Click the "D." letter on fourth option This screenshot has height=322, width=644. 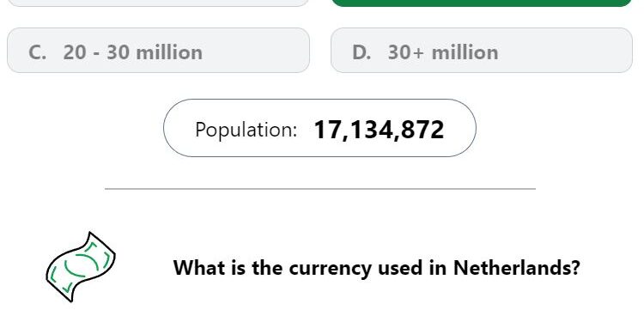pyautogui.click(x=361, y=52)
